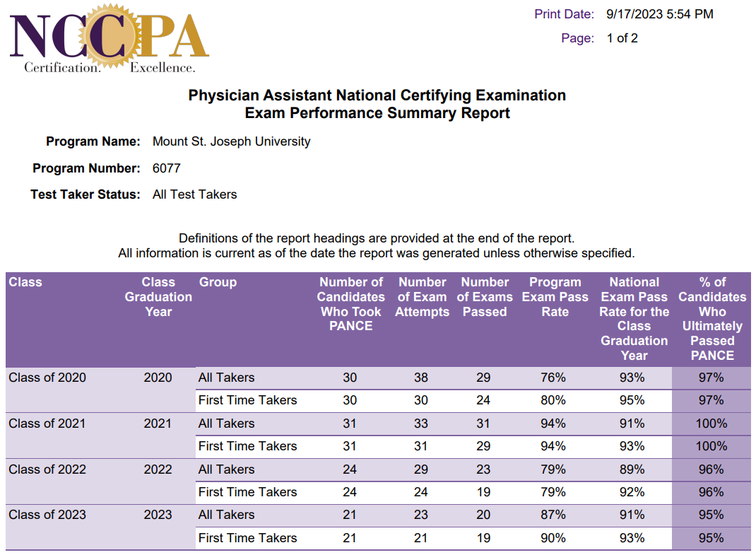Select the page indicator "1 of 2"
Viewport: 756px width, 555px height.
[622, 38]
